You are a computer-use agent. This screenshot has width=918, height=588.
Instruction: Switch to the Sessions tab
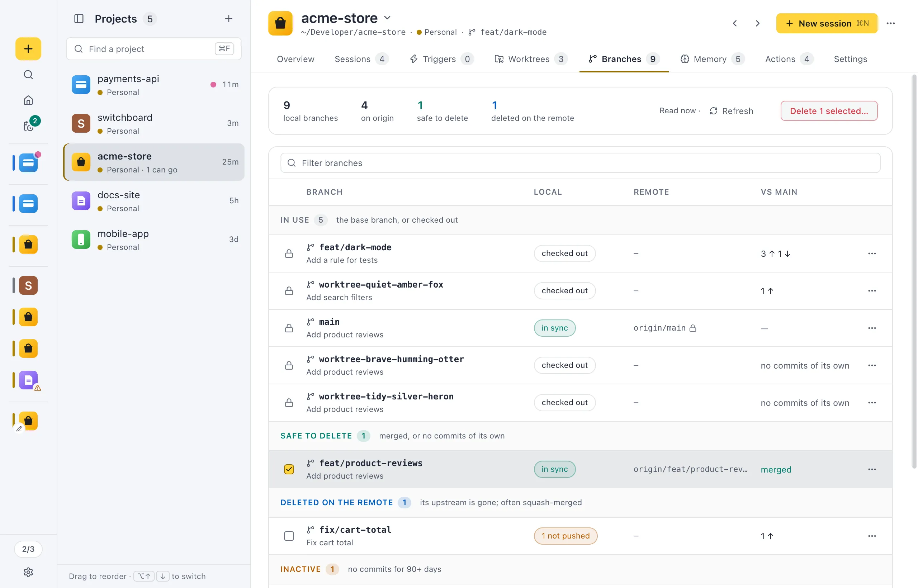coord(361,59)
